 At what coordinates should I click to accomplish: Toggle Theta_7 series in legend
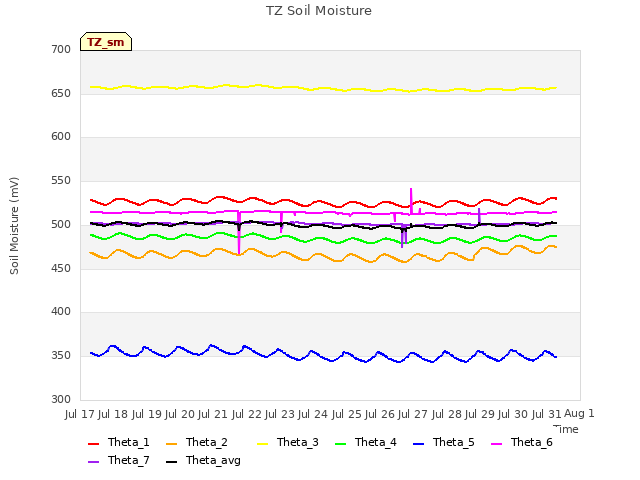[x=119, y=460]
